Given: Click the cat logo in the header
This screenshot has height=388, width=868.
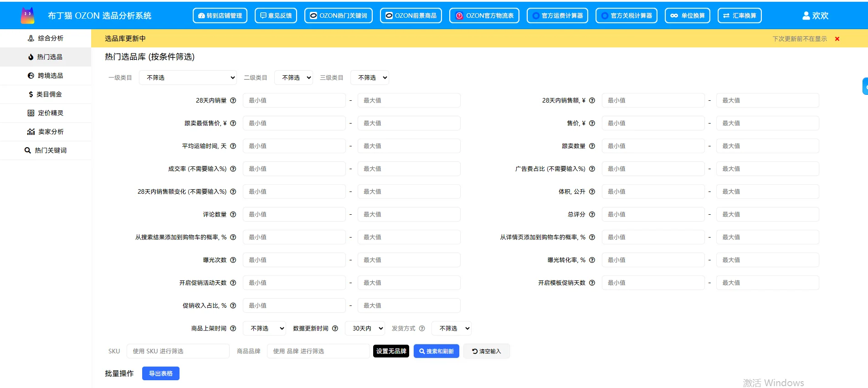Looking at the screenshot, I should 28,16.
